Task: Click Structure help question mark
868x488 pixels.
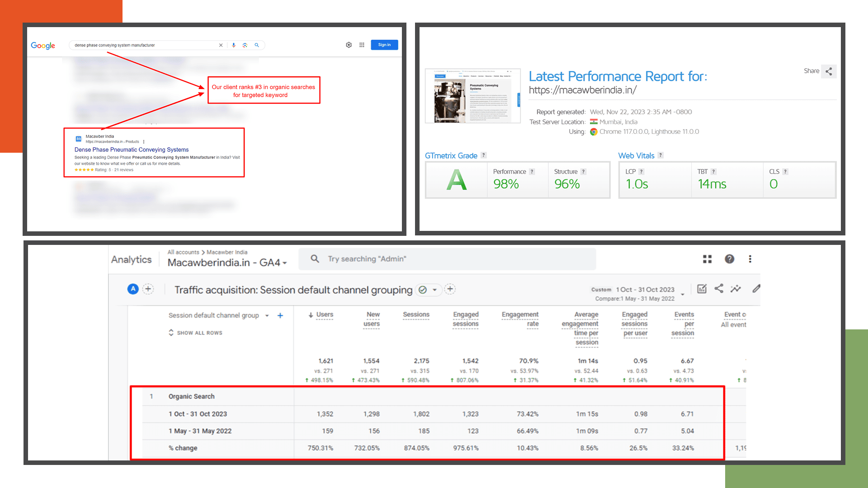Action: pos(584,171)
